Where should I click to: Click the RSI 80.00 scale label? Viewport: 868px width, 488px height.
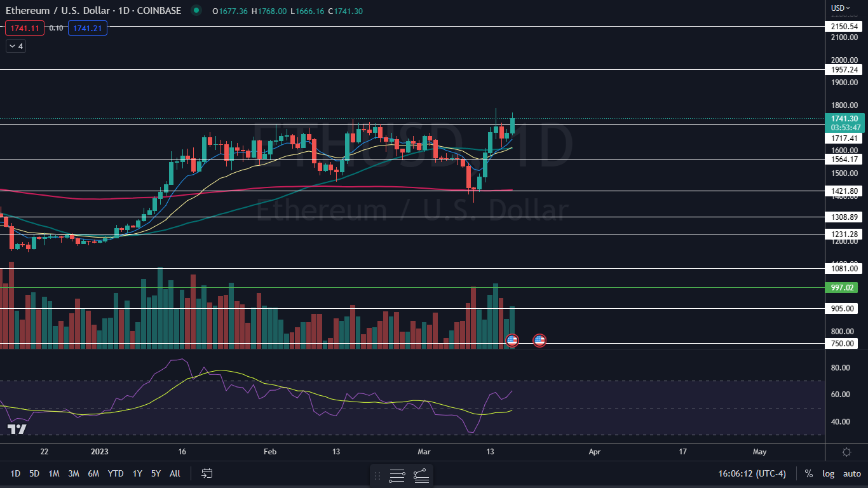(840, 367)
